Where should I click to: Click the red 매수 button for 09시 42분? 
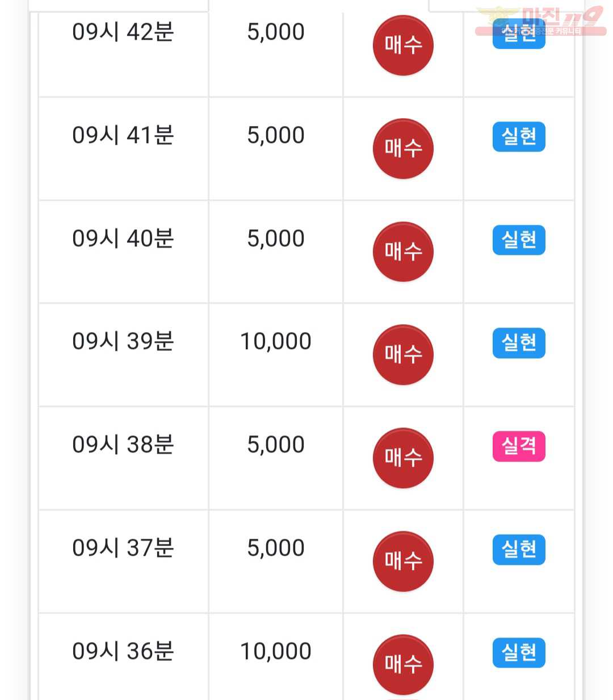pyautogui.click(x=403, y=45)
